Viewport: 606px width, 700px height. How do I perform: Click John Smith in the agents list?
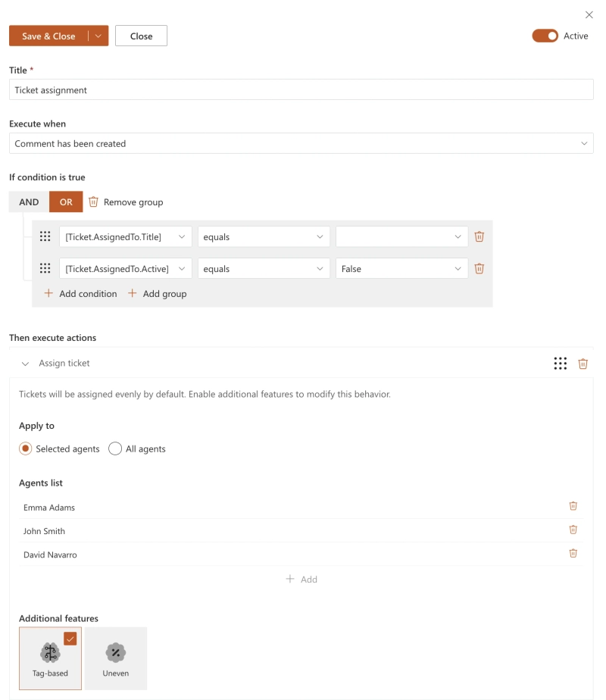pos(44,531)
